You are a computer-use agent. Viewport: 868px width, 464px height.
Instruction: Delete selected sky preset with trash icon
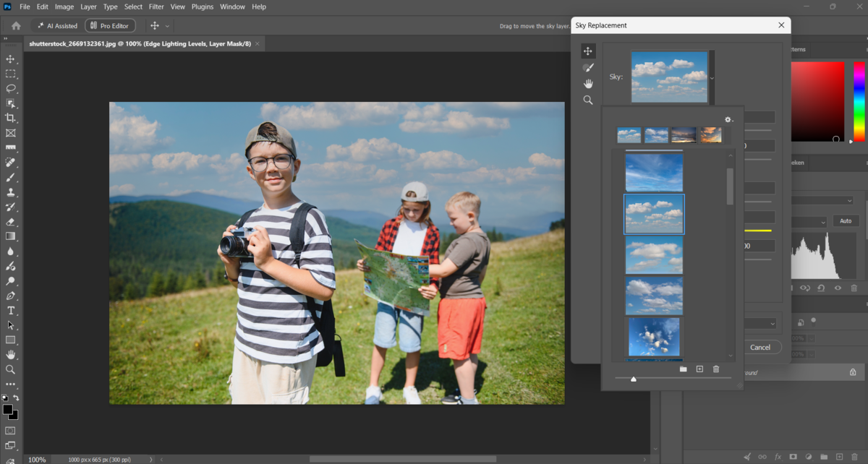[716, 369]
